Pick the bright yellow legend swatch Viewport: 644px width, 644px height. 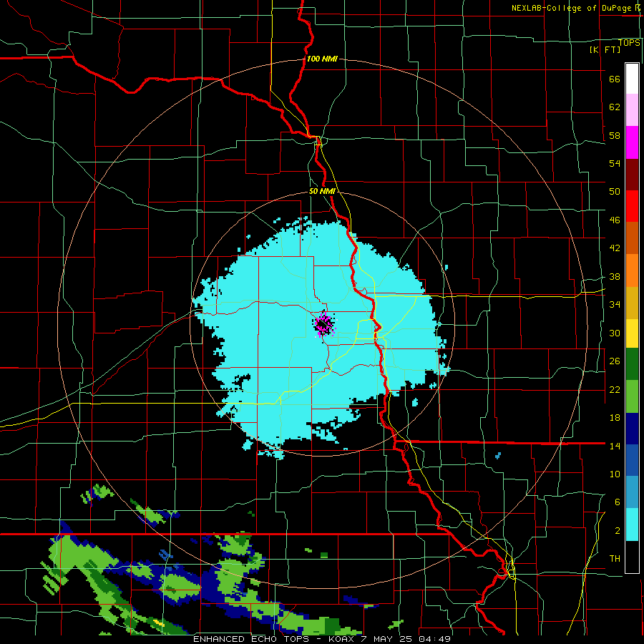632,333
